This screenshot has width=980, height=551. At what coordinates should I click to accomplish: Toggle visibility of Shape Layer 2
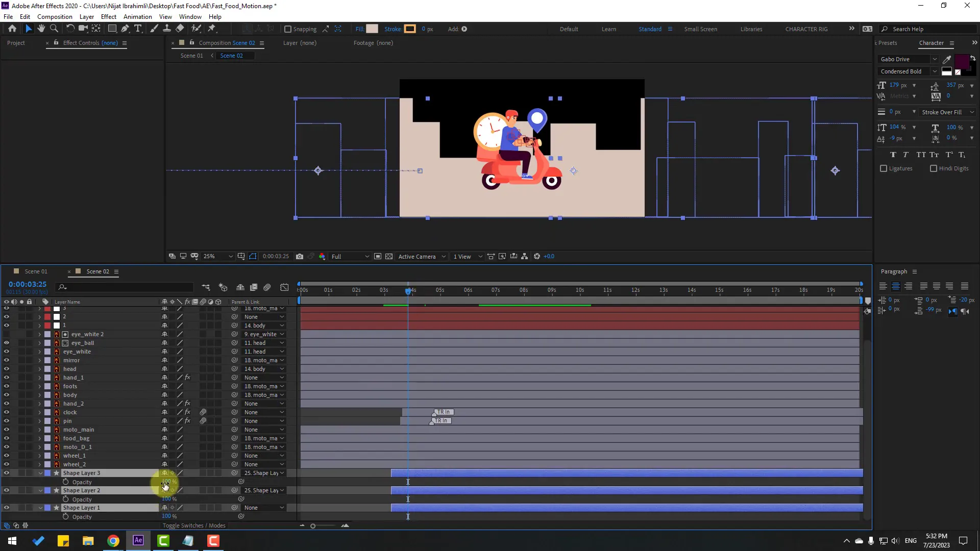coord(7,490)
